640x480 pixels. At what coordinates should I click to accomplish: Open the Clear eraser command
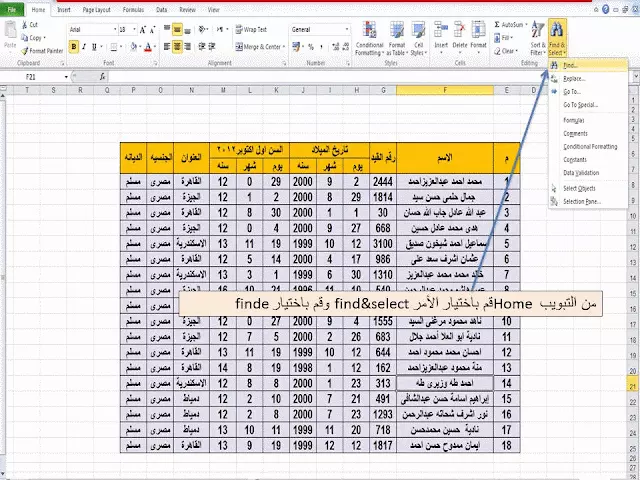click(505, 51)
